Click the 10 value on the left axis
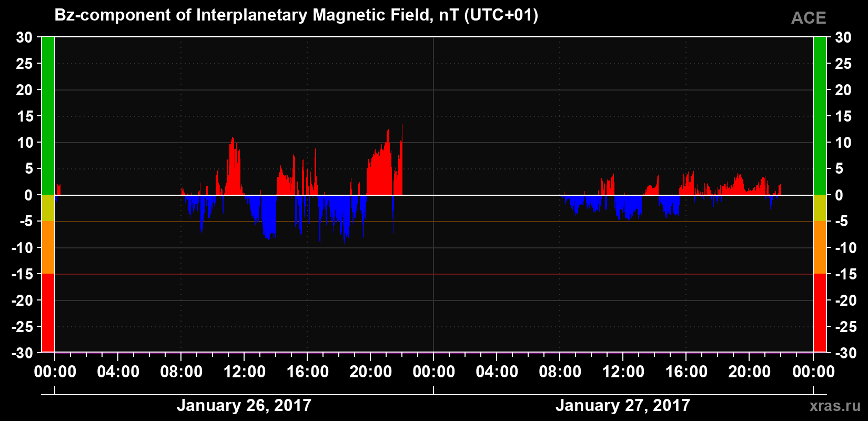 pyautogui.click(x=24, y=143)
